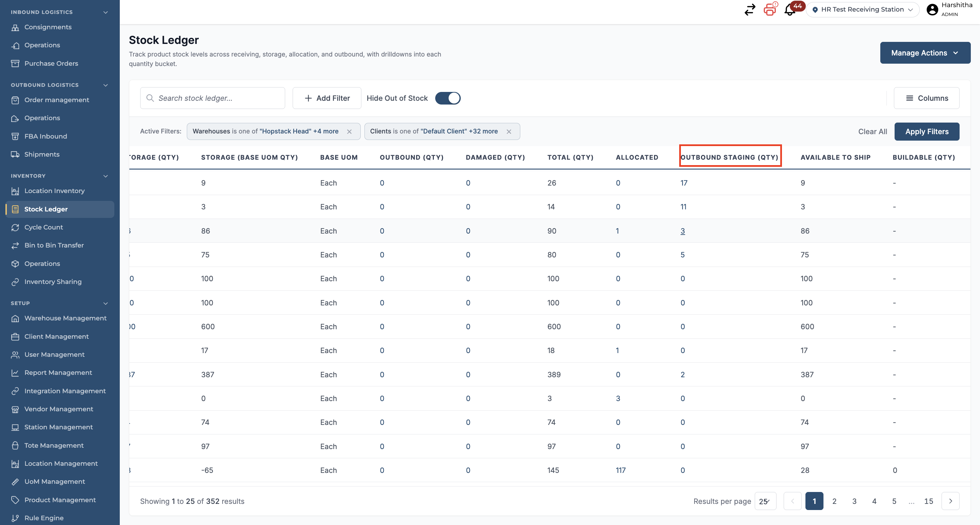Click the Cycle Count refresh icon
The width and height of the screenshot is (980, 525).
pos(15,227)
